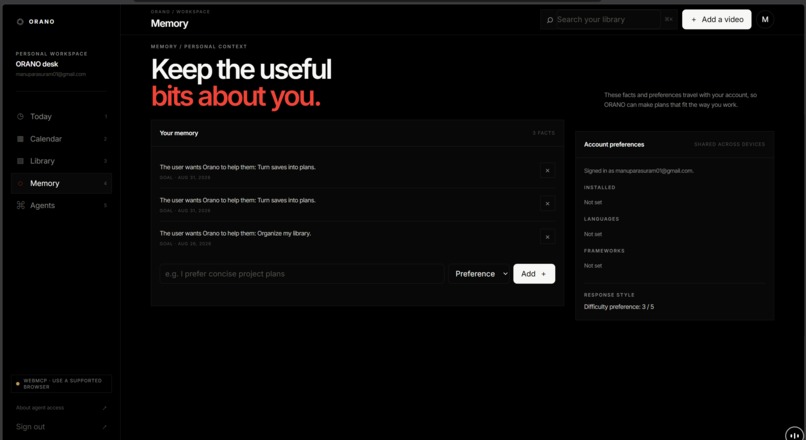Click the MEMORY / PERSONAL CONTEXT label
The height and width of the screenshot is (440, 806).
point(199,47)
